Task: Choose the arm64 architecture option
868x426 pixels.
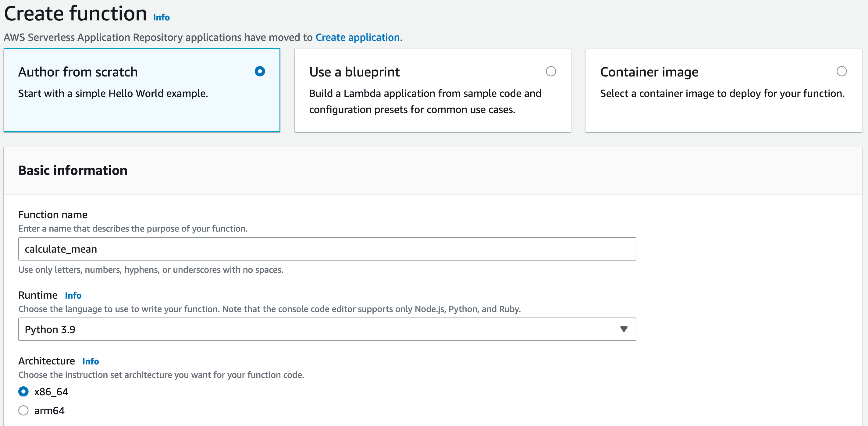Action: (23, 410)
